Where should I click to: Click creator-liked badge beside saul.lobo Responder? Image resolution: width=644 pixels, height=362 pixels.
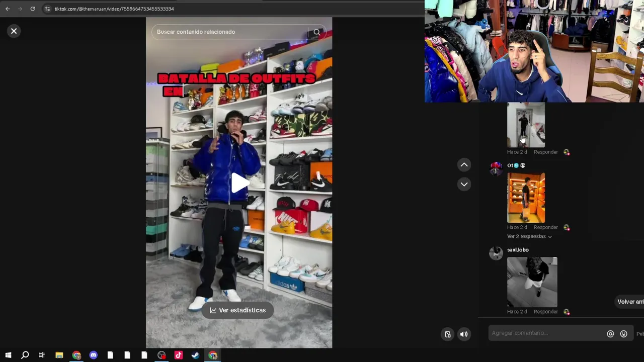(567, 312)
